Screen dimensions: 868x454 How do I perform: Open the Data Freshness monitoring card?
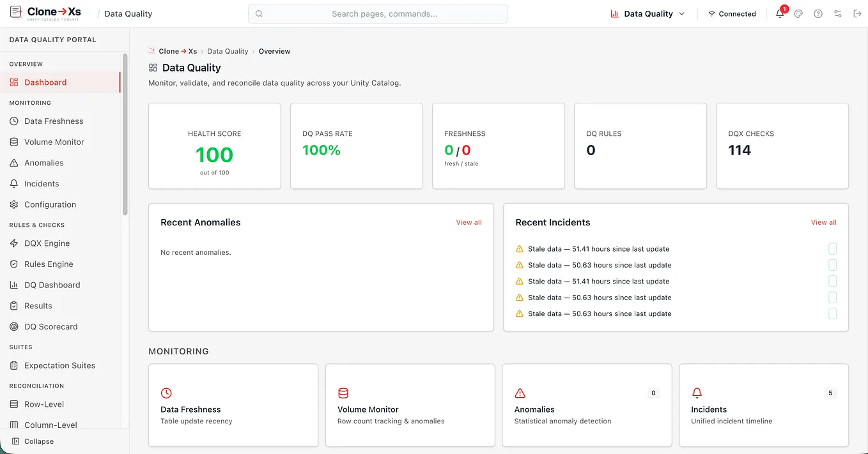pyautogui.click(x=233, y=405)
